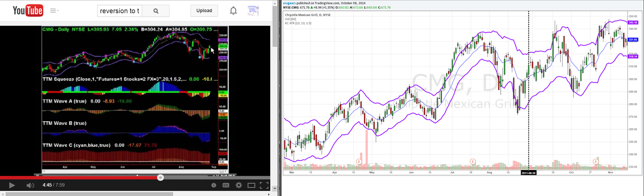Image resolution: width=644 pixels, height=196 pixels.
Task: Click the 345.16 upper channel price label
Action: (x=633, y=23)
